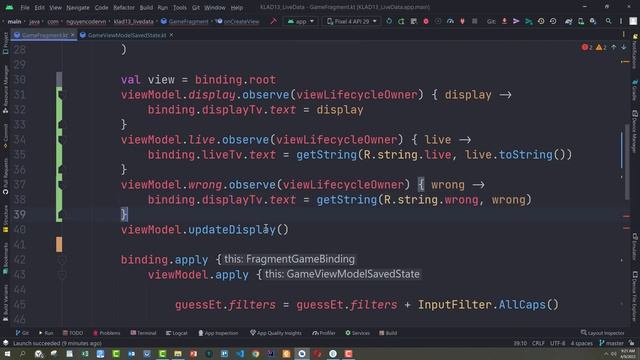Image resolution: width=640 pixels, height=360 pixels.
Task: Open the Project tool window sidebar button
Action: point(5,44)
